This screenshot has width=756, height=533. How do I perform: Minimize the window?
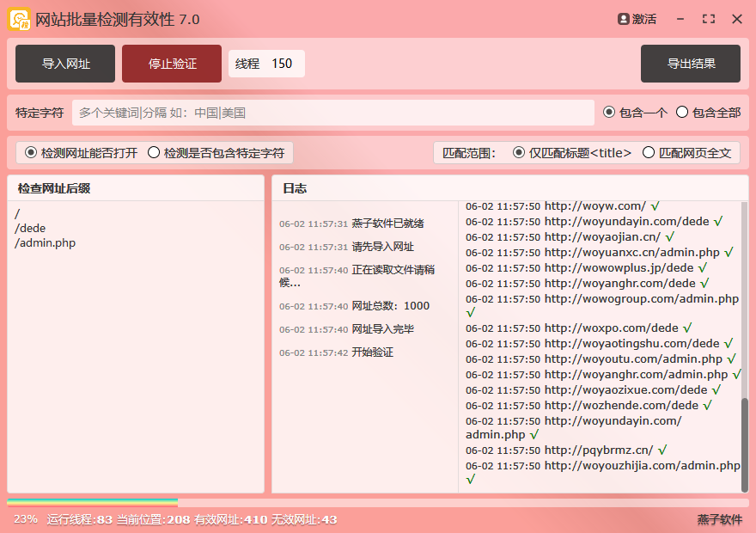[x=680, y=19]
